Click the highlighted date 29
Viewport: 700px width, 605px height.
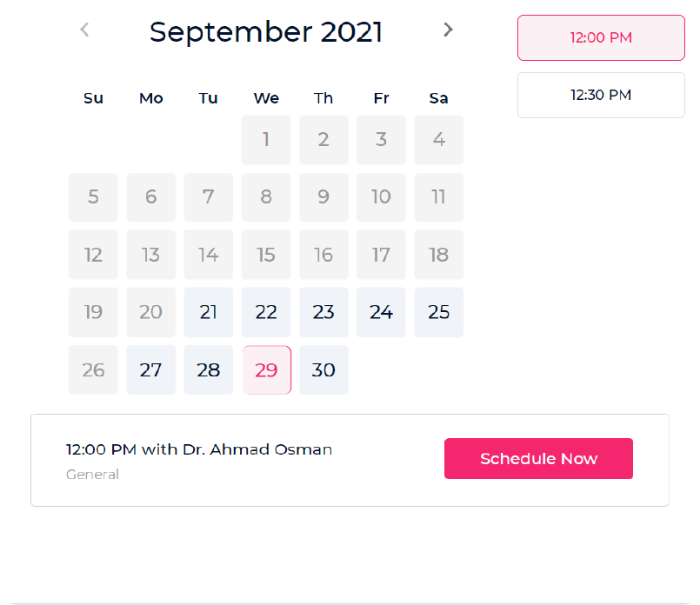click(266, 369)
